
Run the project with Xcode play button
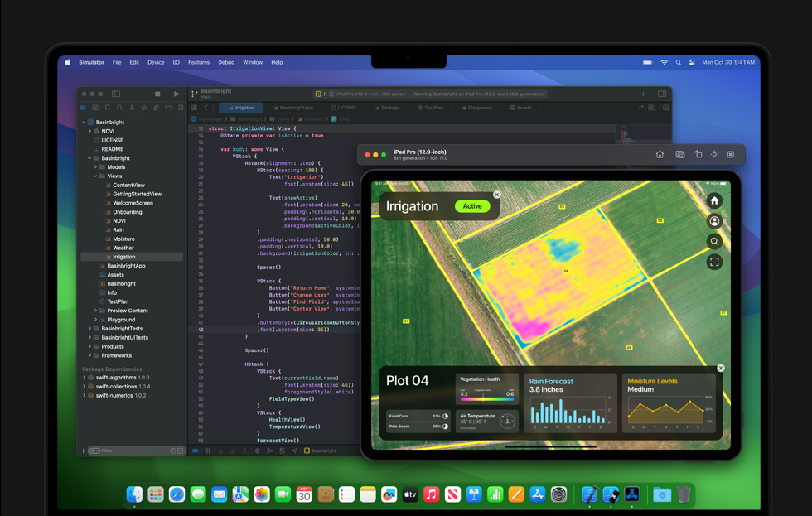pos(176,94)
